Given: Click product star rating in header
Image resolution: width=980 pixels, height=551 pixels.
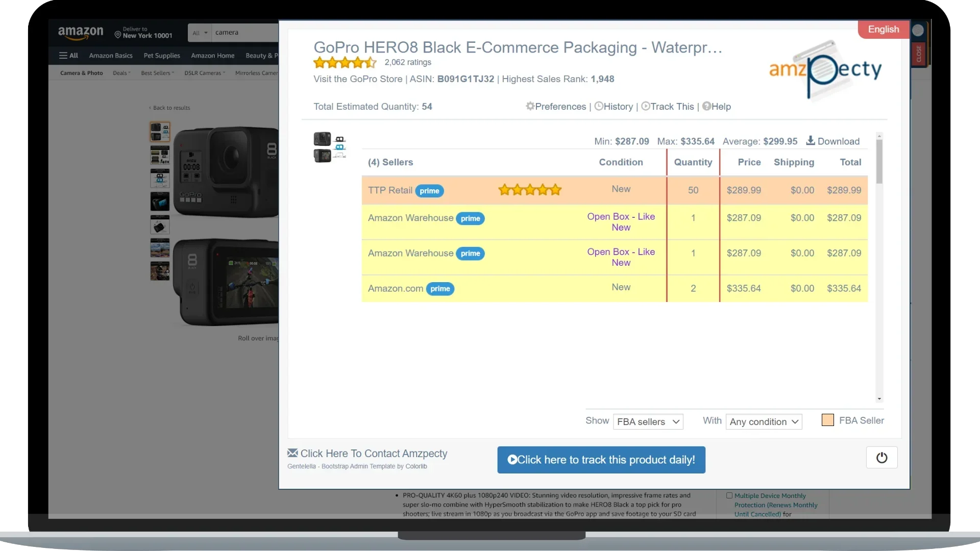Looking at the screenshot, I should point(345,63).
